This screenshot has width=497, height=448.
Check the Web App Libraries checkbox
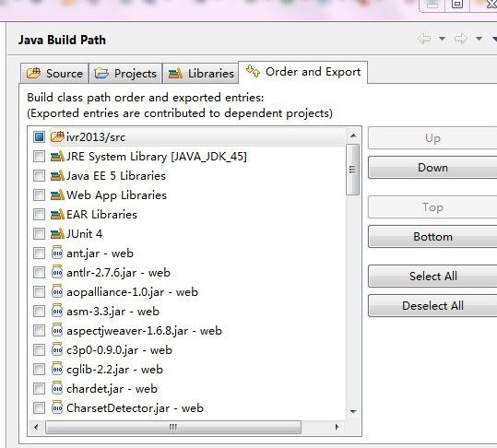point(40,195)
